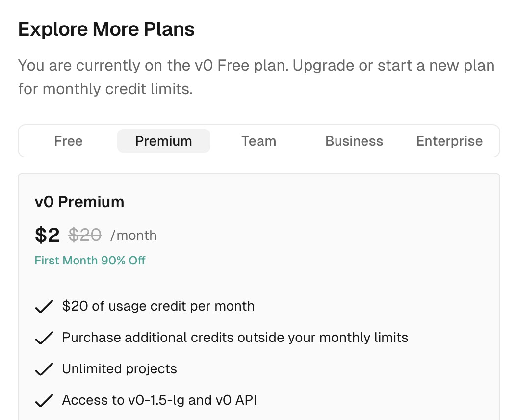Screen dimensions: 517x420
Task: Click the First Month 90% Off label
Action: [90, 261]
